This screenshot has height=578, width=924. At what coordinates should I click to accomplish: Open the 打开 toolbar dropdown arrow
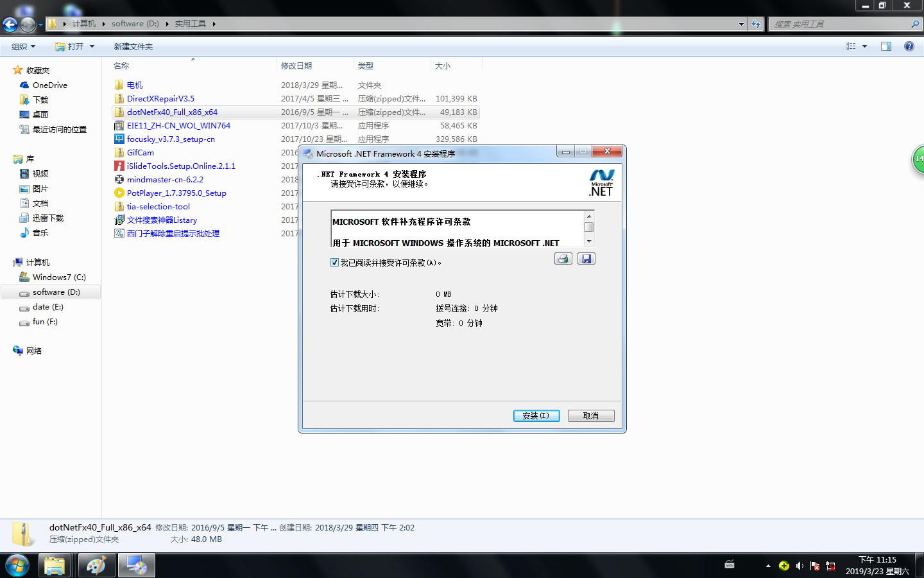click(x=92, y=47)
